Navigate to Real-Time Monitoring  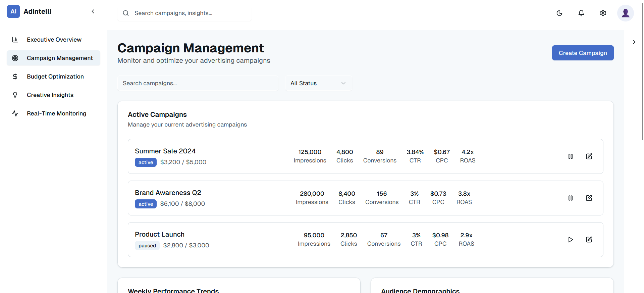tap(54, 113)
